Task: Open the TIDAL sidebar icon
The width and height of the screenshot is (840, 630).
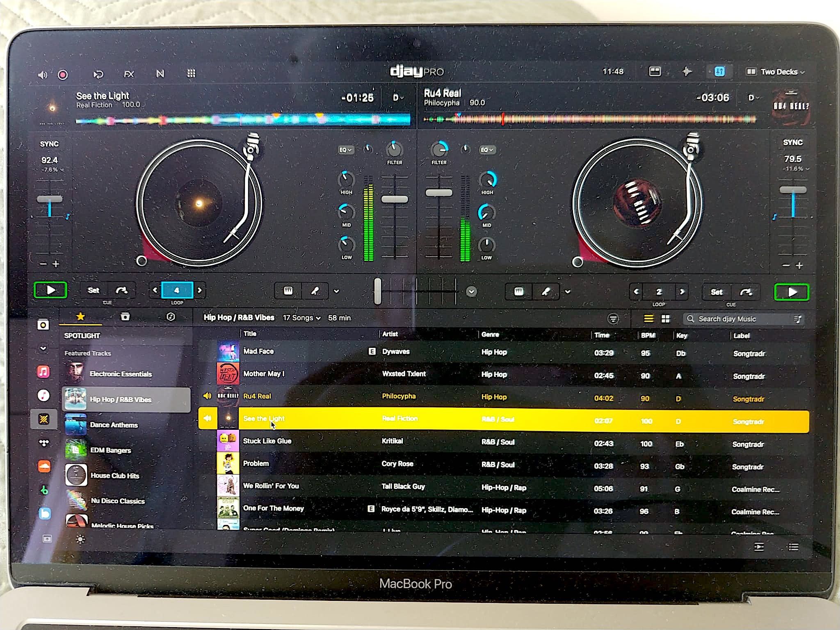Action: click(43, 443)
